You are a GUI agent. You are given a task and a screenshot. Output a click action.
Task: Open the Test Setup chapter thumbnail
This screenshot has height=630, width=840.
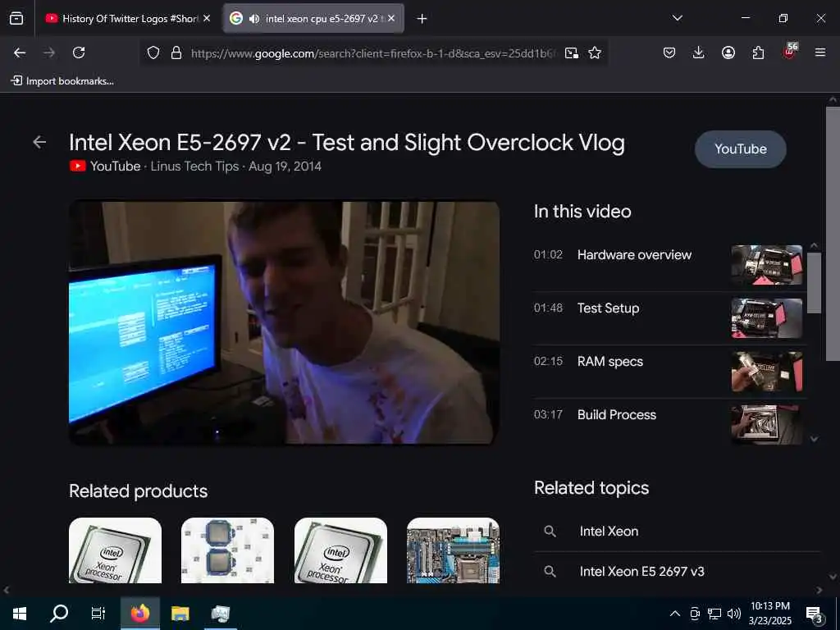[767, 318]
